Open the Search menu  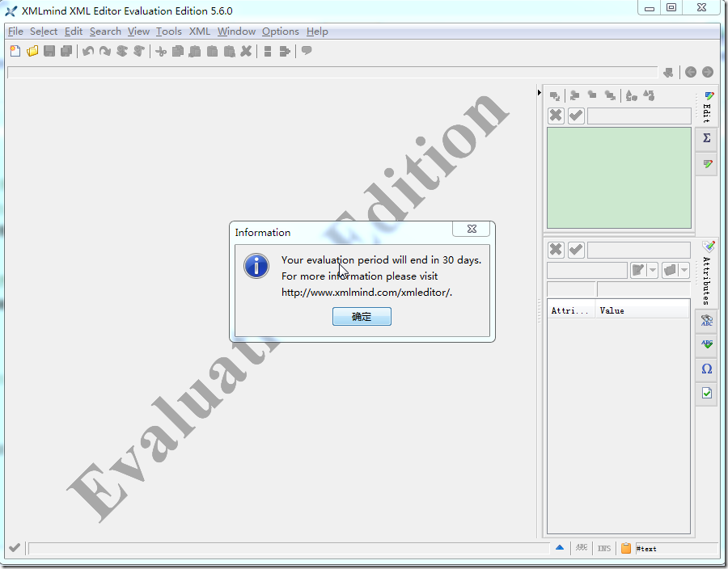coord(105,32)
